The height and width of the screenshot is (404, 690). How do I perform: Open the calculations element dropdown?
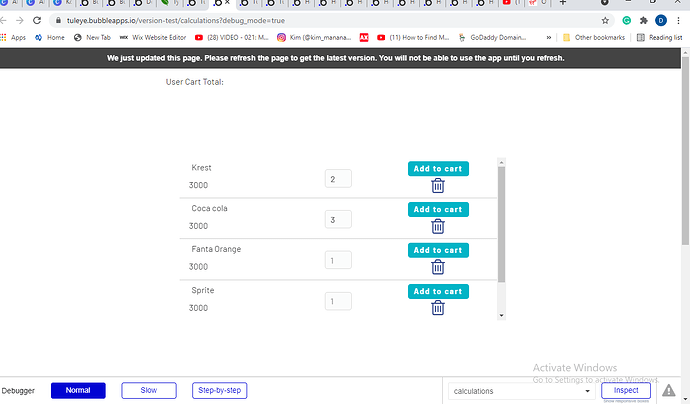click(521, 391)
